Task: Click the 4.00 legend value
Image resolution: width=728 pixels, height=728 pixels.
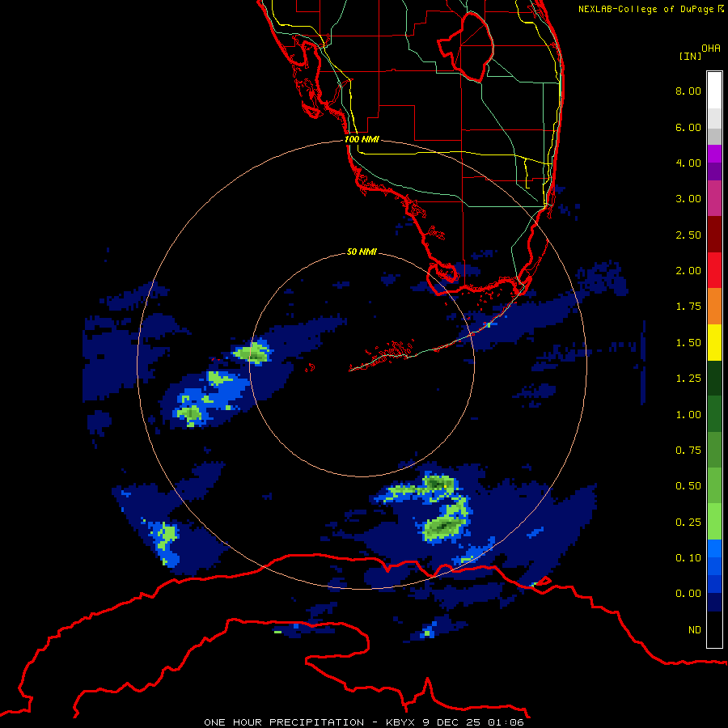Action: pyautogui.click(x=688, y=163)
